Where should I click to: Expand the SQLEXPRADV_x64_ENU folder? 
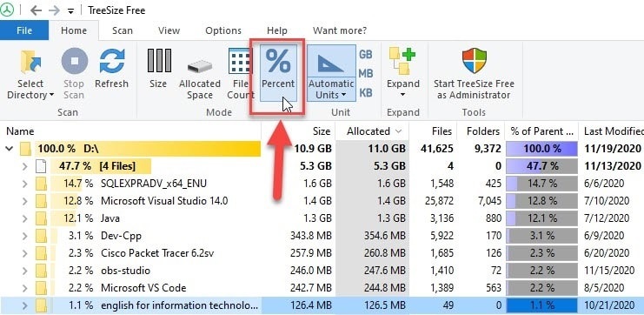pyautogui.click(x=24, y=184)
